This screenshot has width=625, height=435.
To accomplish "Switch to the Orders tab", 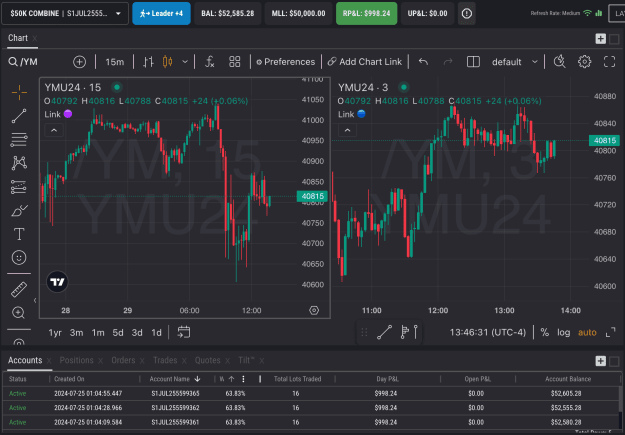I will [x=123, y=360].
